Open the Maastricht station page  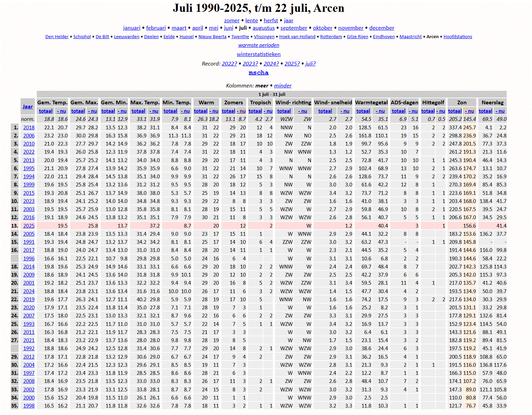[x=410, y=37]
